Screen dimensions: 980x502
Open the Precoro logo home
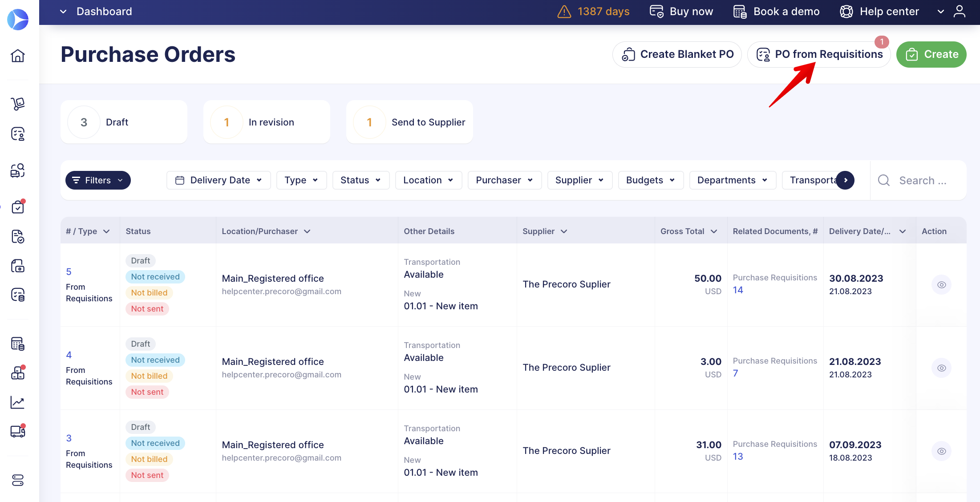(x=18, y=20)
